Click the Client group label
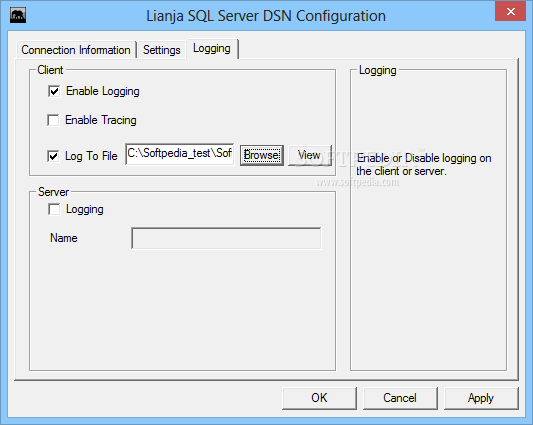Image resolution: width=533 pixels, height=425 pixels. [x=50, y=70]
